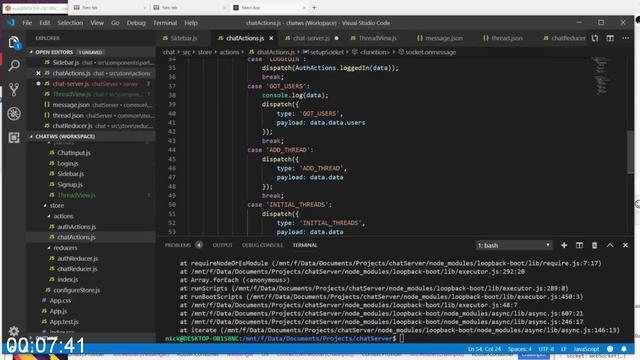Switch to the chatReducer editor tab
640x360 pixels.
(564, 38)
